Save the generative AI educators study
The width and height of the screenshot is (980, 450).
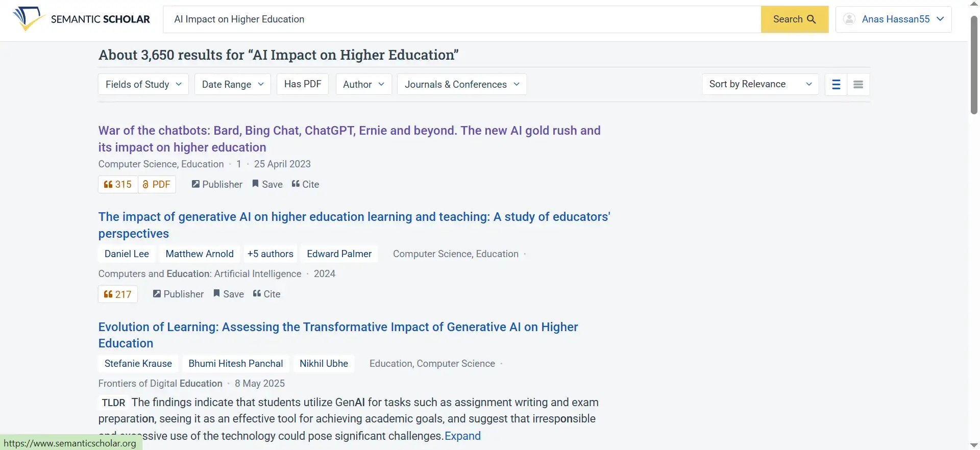(228, 294)
